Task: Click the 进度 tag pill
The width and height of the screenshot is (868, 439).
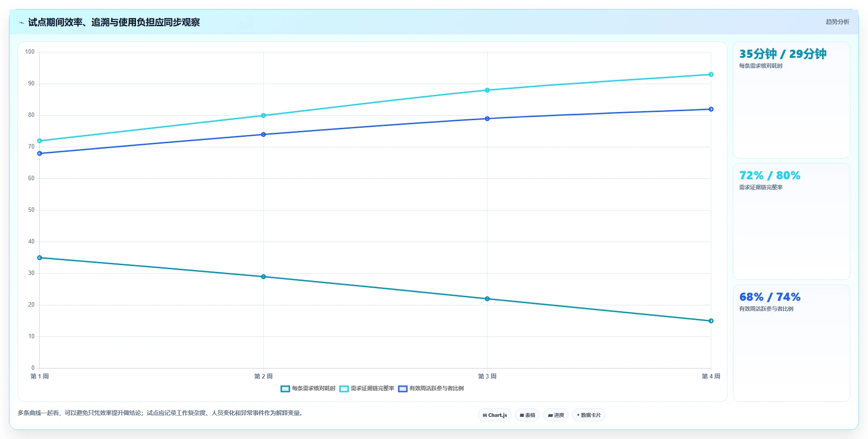Action: [x=556, y=415]
